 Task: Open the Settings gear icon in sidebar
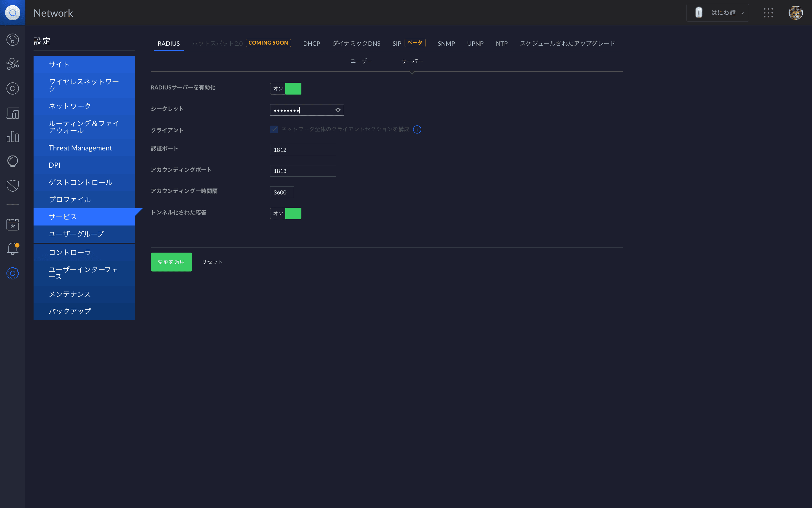[x=12, y=273]
